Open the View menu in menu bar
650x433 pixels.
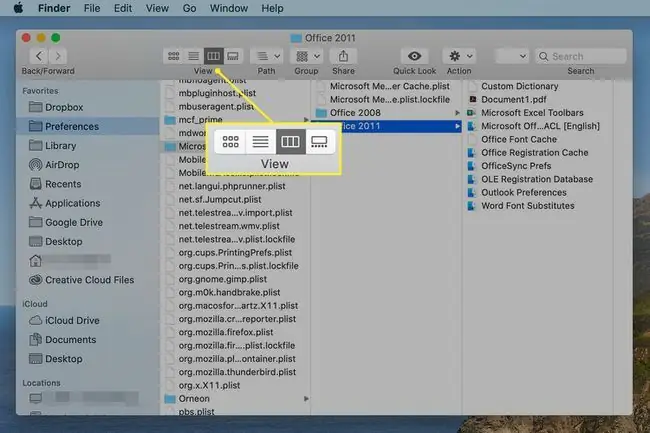157,8
